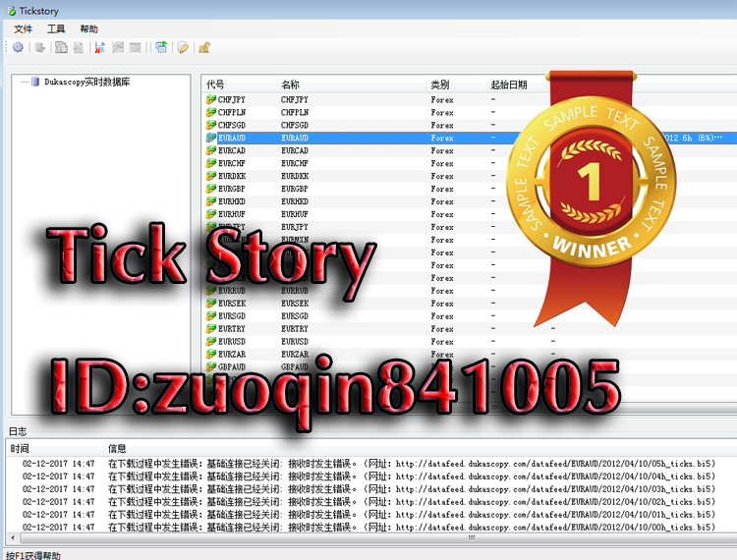Screen dimensions: 737x560
Task: Select the EURCAD name cell
Action: (x=296, y=150)
